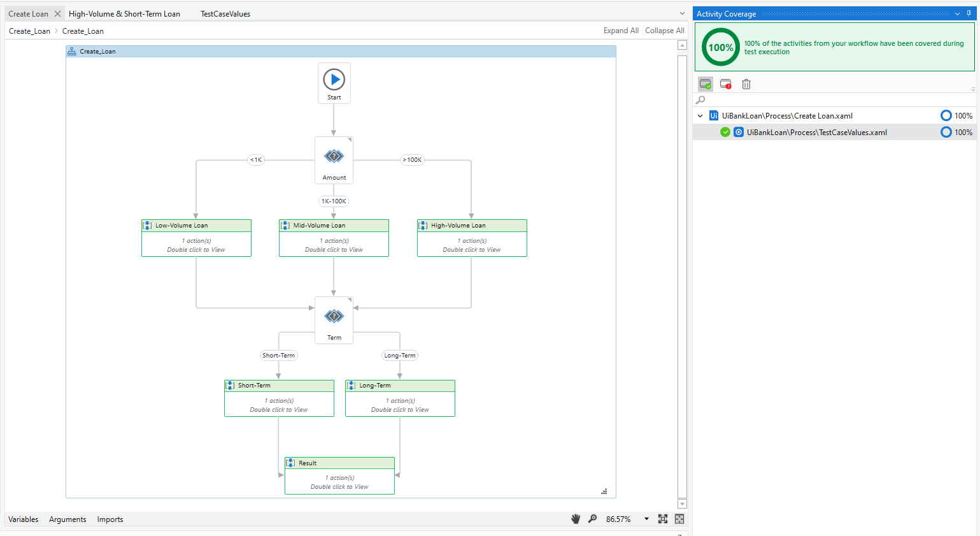980x536 pixels.
Task: Click the Ui icon of Create Loan.xaml
Action: coord(714,116)
